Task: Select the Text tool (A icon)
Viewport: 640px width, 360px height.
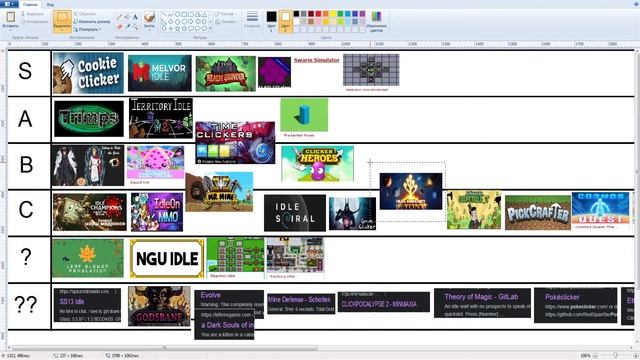Action: pos(135,17)
